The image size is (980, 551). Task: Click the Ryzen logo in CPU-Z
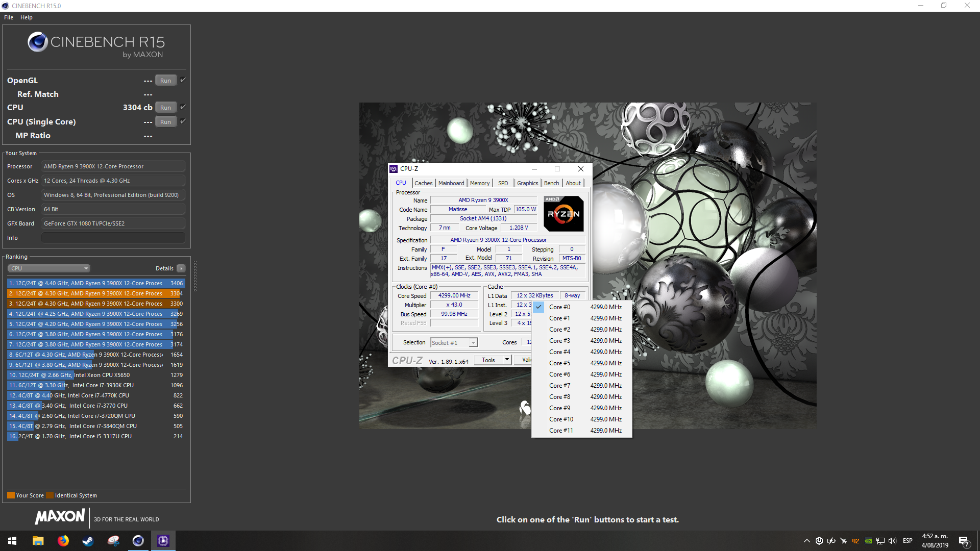563,214
